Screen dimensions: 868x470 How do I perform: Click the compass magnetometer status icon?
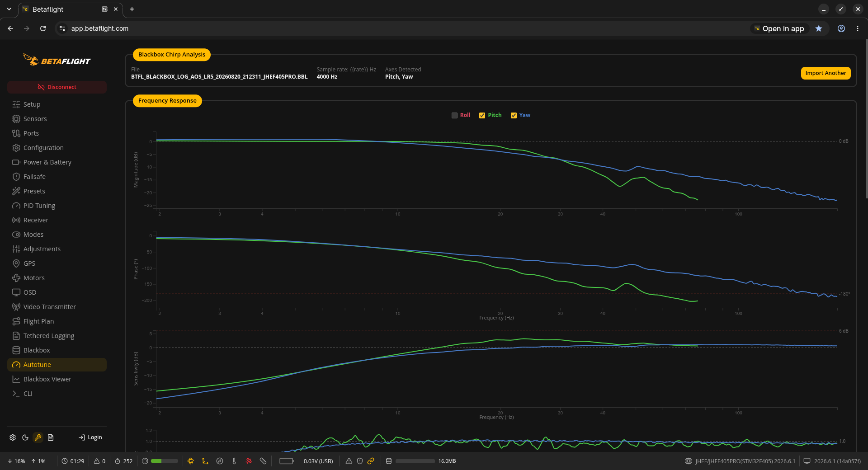click(x=220, y=461)
